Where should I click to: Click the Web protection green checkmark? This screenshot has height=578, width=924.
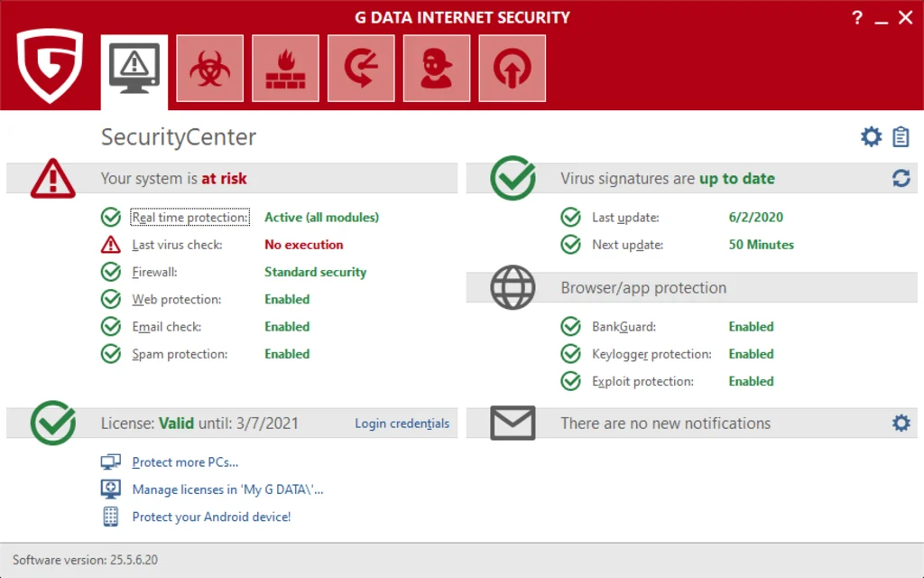(x=111, y=299)
